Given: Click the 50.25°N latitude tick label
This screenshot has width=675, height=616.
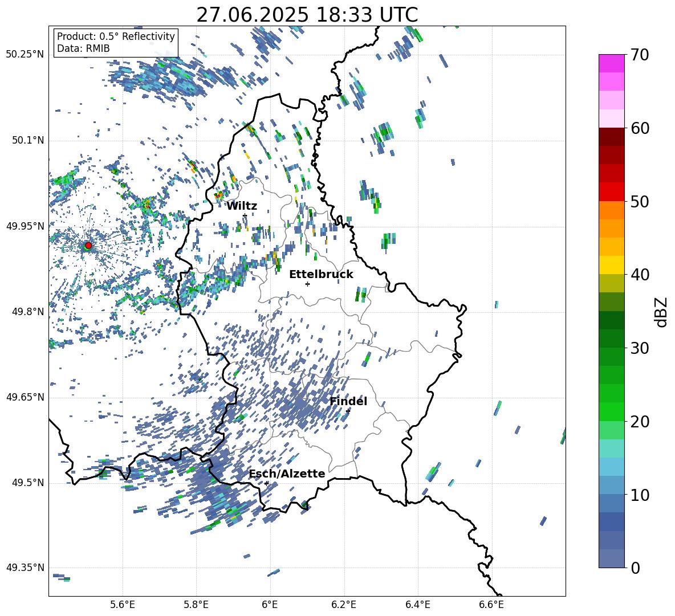Looking at the screenshot, I should coord(25,55).
